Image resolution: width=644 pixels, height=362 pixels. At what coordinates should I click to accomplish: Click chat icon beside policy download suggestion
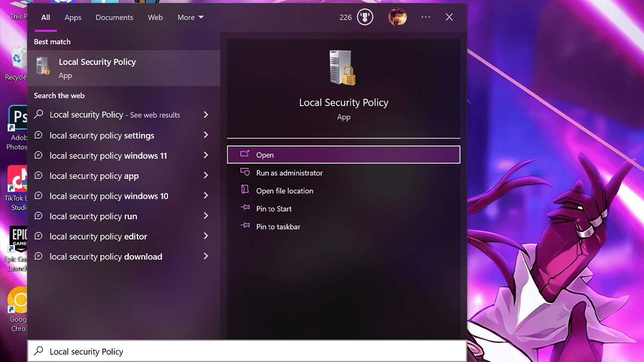tap(39, 256)
